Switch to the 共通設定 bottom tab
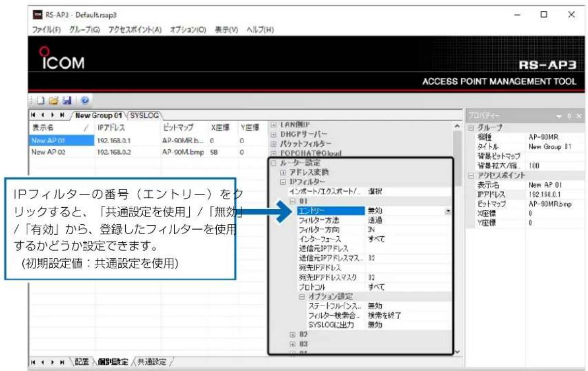The height and width of the screenshot is (371, 588). 152,362
